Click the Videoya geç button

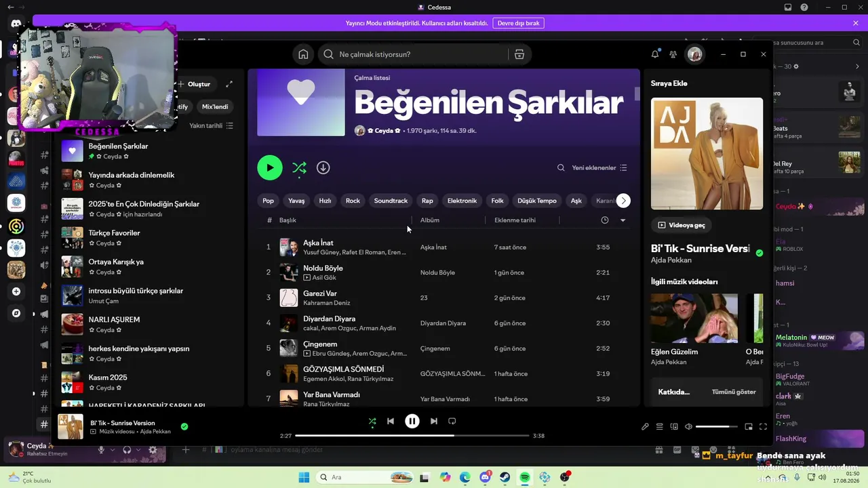(x=682, y=225)
